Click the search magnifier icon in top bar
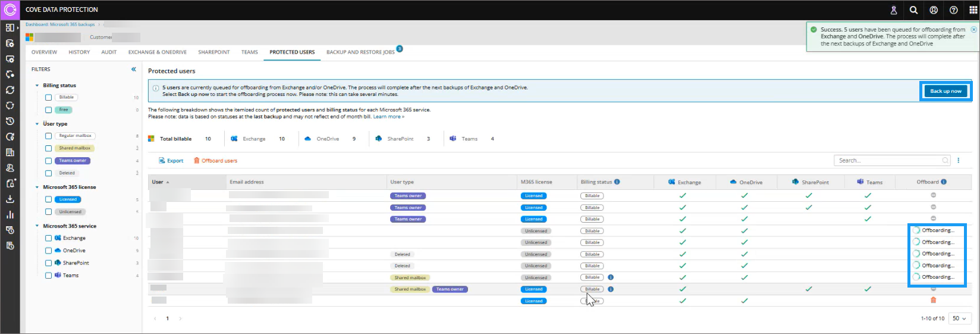980x334 pixels. click(913, 10)
